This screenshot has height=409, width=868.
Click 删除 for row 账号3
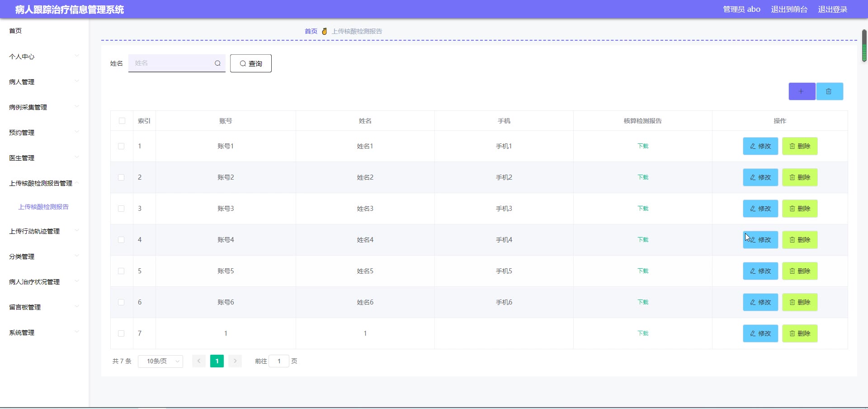(800, 209)
